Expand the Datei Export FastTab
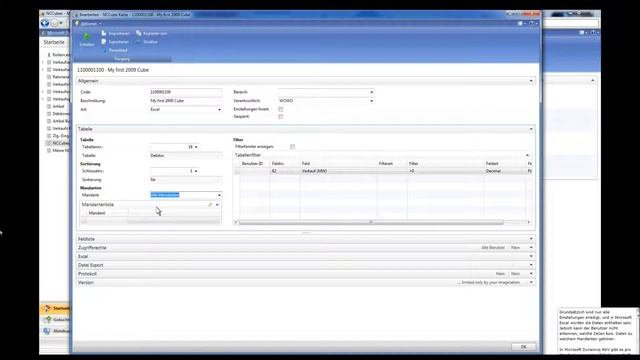This screenshot has height=360, width=640. (531, 265)
